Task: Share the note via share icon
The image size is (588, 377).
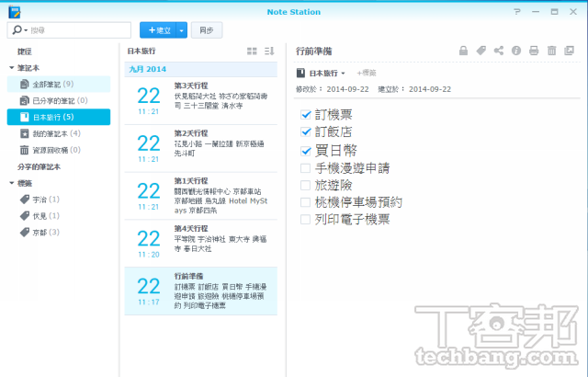Action: [x=499, y=51]
